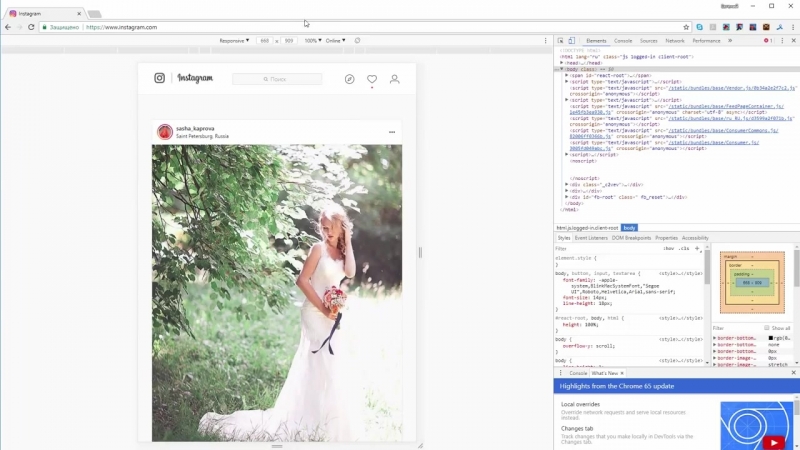
Task: Switch to the DevTools Console tab
Action: 623,41
